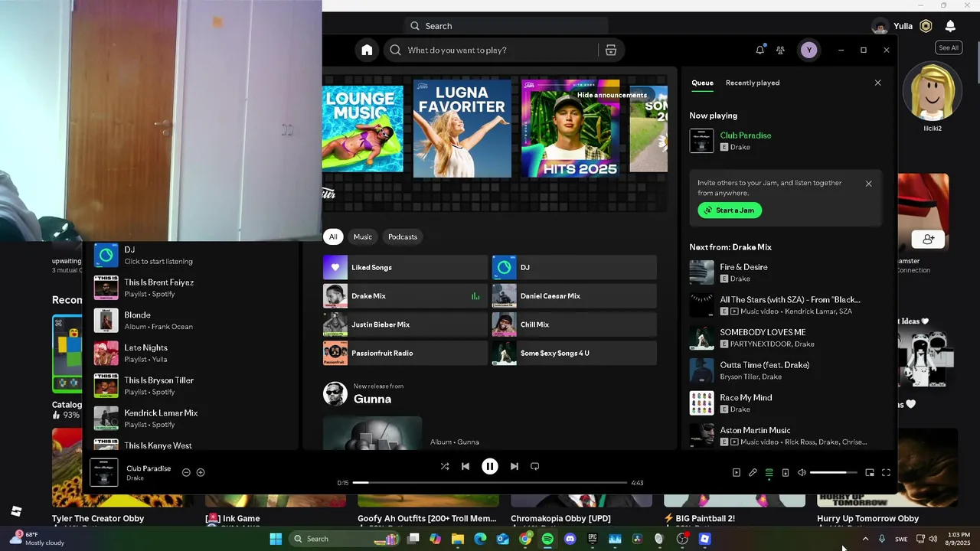Close the Queue panel
The image size is (980, 551).
(x=878, y=83)
